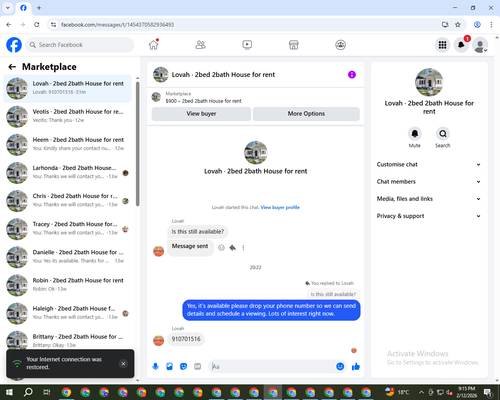The image size is (500, 400).
Task: Click the facebook.com address bar
Action: coord(247,25)
